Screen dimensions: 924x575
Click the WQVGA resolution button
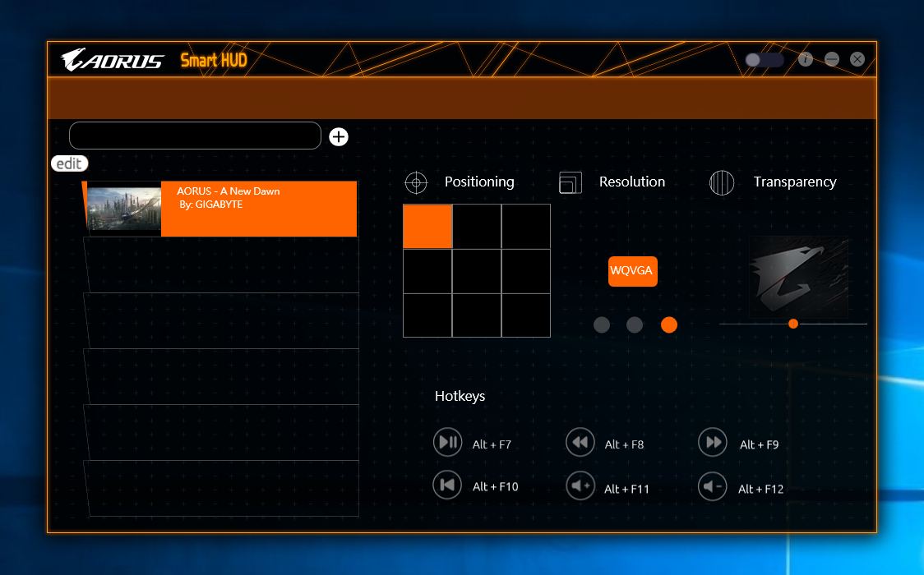[x=632, y=271]
